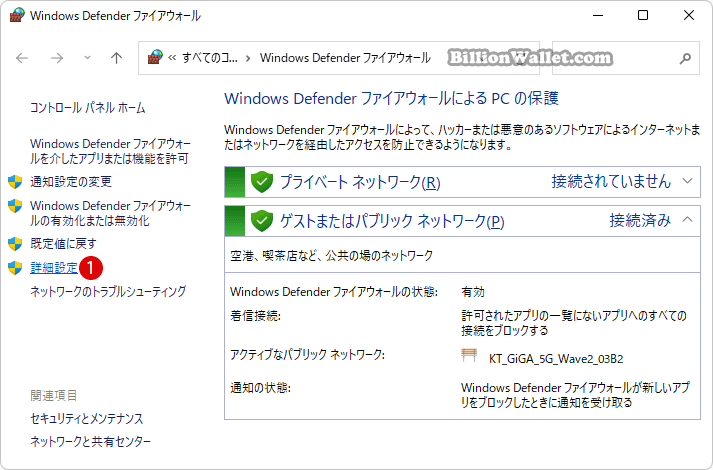Click 既定値に戻す link
This screenshot has height=470, width=713.
tap(63, 244)
